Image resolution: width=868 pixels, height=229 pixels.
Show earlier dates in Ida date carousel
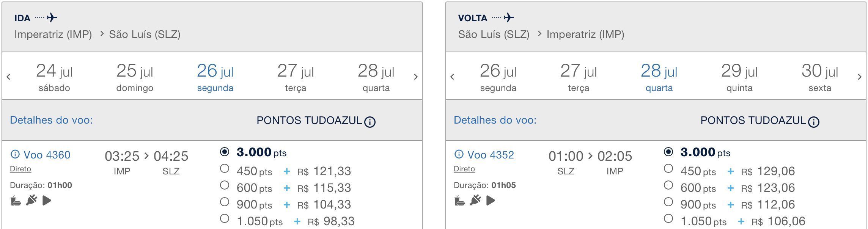click(8, 77)
